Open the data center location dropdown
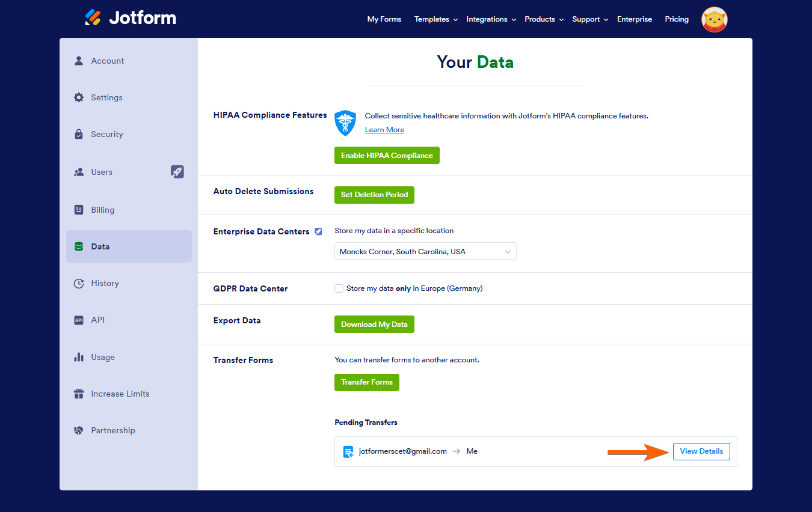812x512 pixels. pos(425,251)
